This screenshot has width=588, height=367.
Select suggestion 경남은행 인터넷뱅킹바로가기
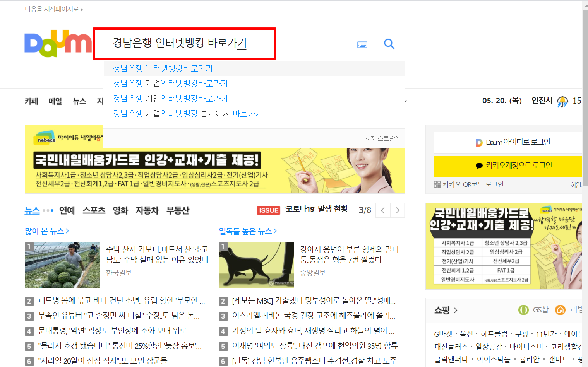point(163,68)
